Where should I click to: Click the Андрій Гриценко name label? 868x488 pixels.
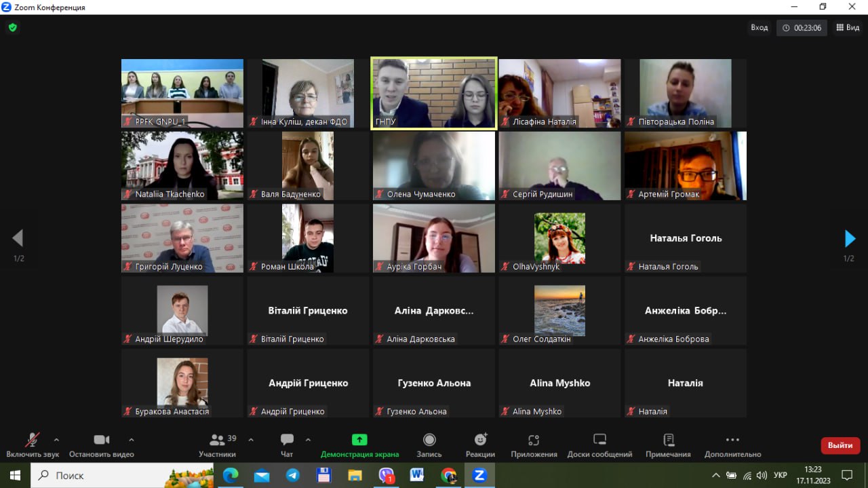coord(292,412)
